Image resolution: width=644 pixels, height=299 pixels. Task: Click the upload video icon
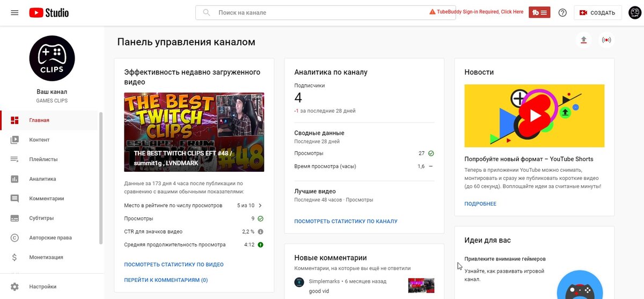(x=584, y=40)
